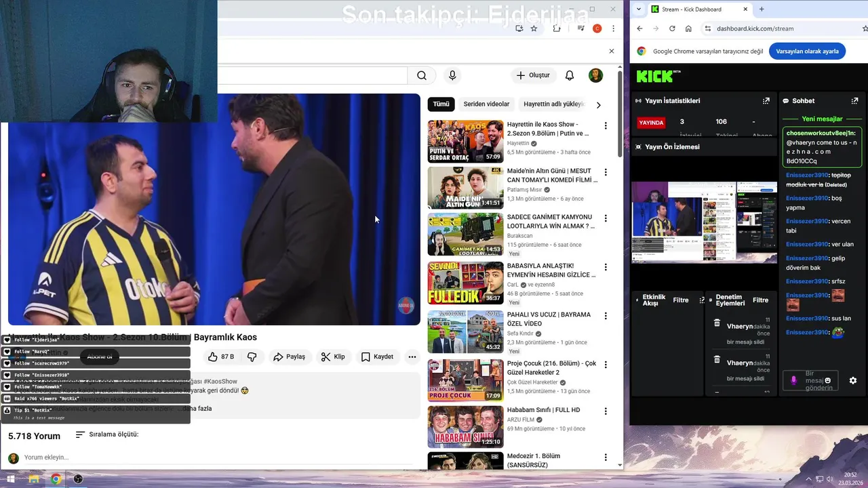
Task: Open emoji picker in Kick chat box
Action: coord(827,381)
